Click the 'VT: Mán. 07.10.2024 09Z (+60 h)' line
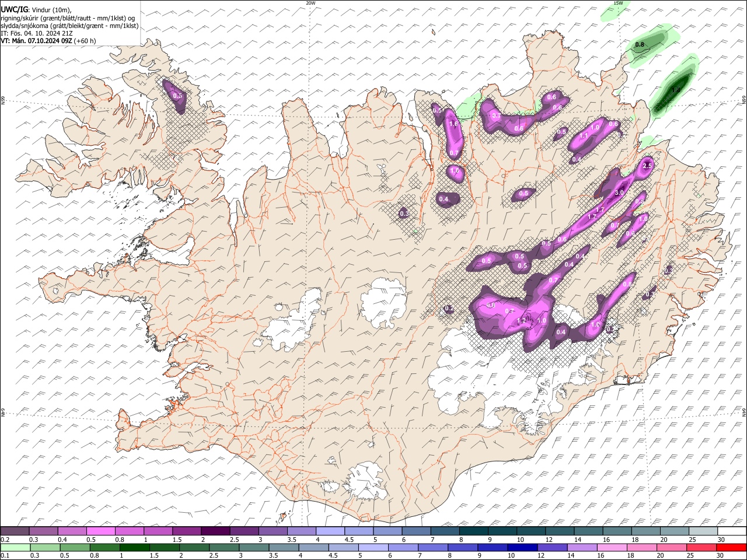The image size is (747, 560). coord(48,41)
